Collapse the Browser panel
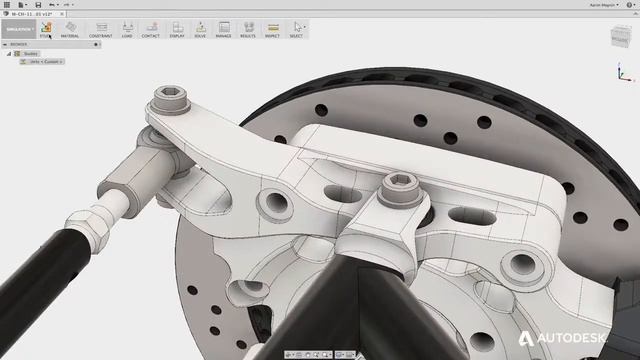640x360 pixels. coord(5,44)
